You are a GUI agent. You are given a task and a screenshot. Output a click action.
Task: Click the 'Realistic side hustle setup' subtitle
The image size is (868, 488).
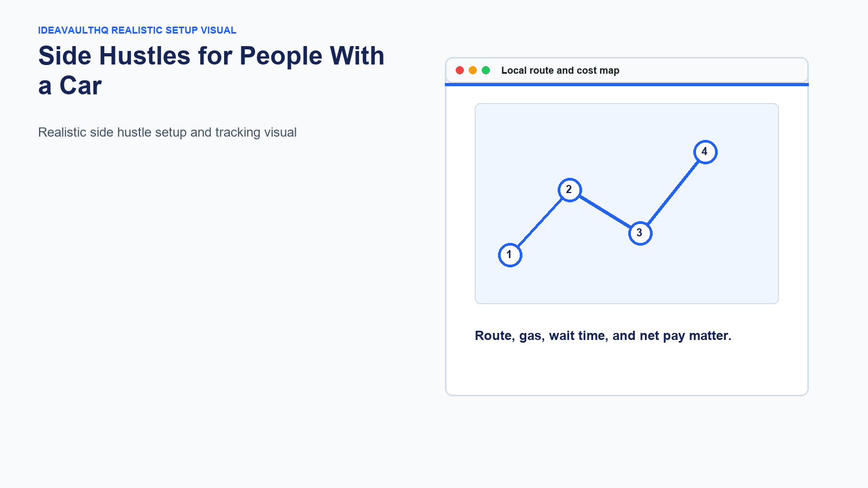pos(167,132)
